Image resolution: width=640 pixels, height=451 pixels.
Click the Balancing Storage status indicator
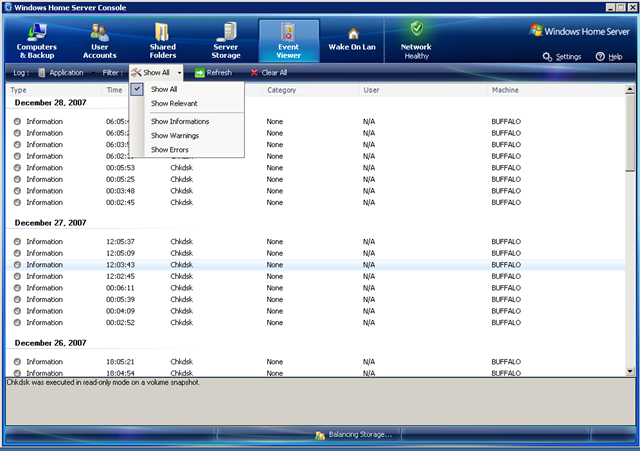pyautogui.click(x=353, y=435)
